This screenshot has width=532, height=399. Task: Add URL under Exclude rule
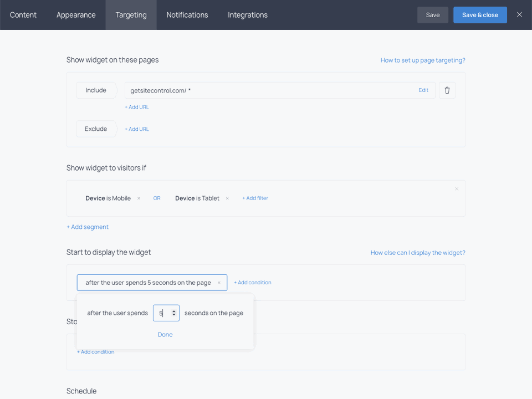tap(137, 129)
